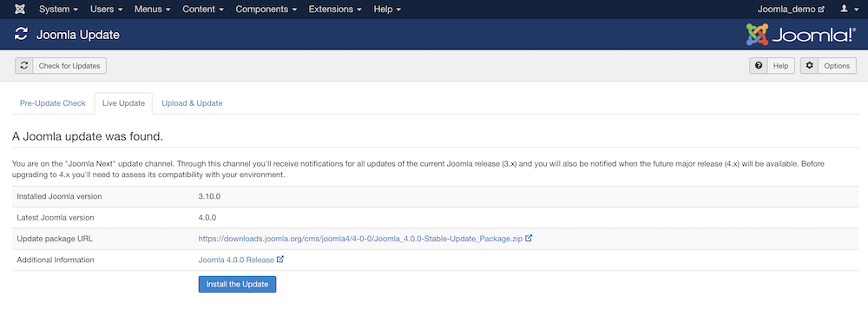Open the Extensions dropdown menu
Screen dimensions: 868x323
(x=335, y=10)
